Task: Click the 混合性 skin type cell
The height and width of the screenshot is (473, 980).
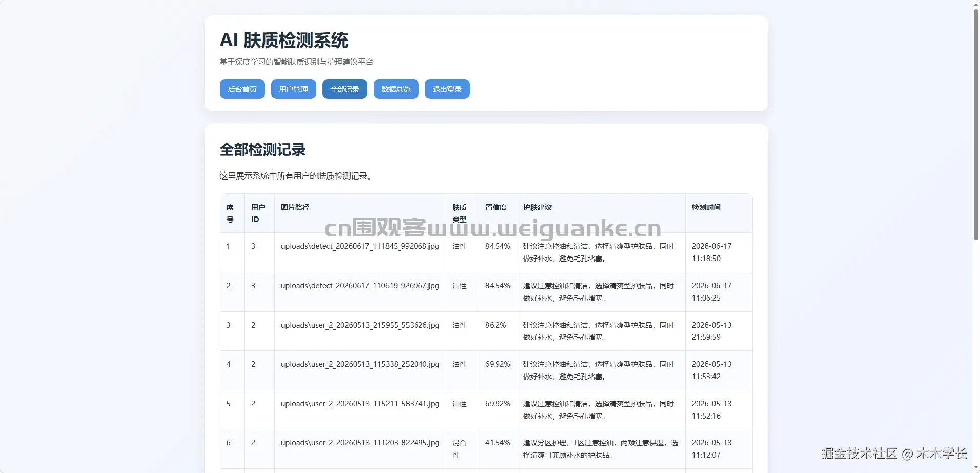Action: 459,449
